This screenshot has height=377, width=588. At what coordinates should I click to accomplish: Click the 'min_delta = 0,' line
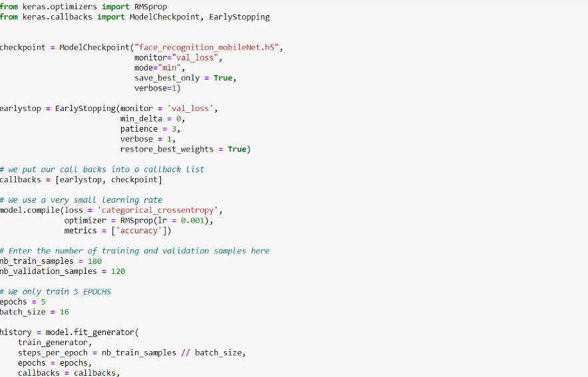152,119
